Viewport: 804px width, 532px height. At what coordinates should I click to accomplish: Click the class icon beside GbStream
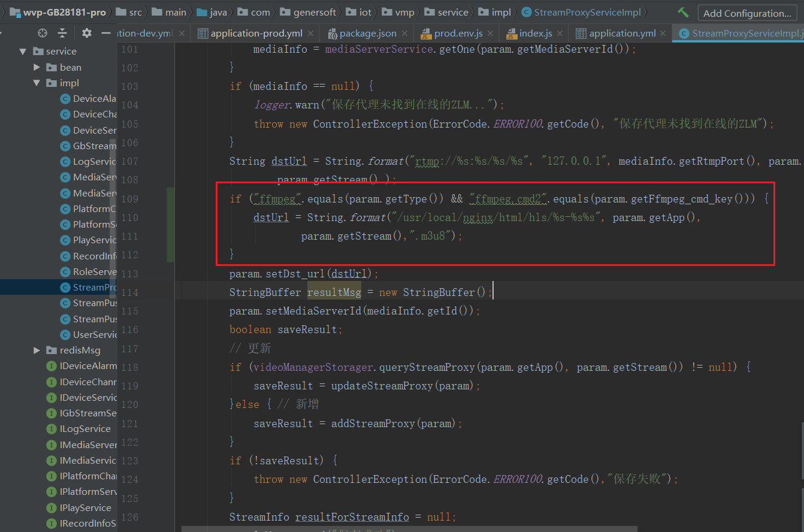[65, 146]
